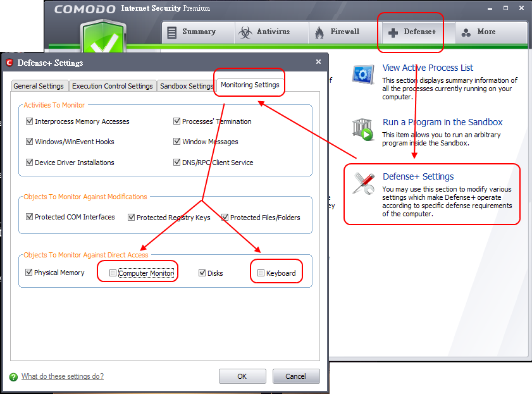Click the Summary list icon

[x=172, y=33]
